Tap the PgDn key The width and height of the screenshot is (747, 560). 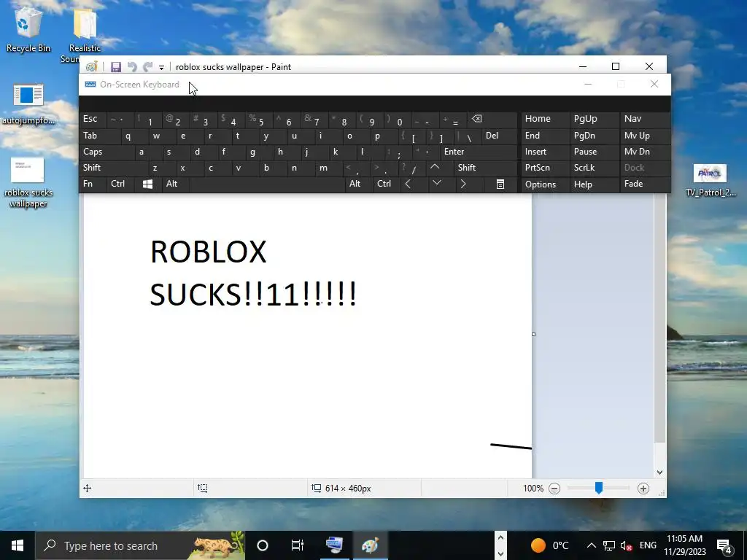[x=594, y=136]
